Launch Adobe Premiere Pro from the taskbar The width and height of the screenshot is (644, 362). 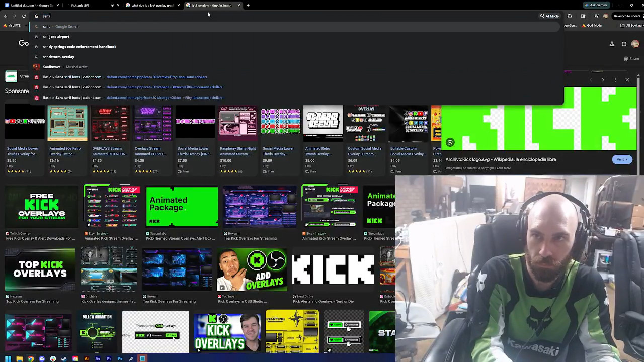[x=109, y=358]
